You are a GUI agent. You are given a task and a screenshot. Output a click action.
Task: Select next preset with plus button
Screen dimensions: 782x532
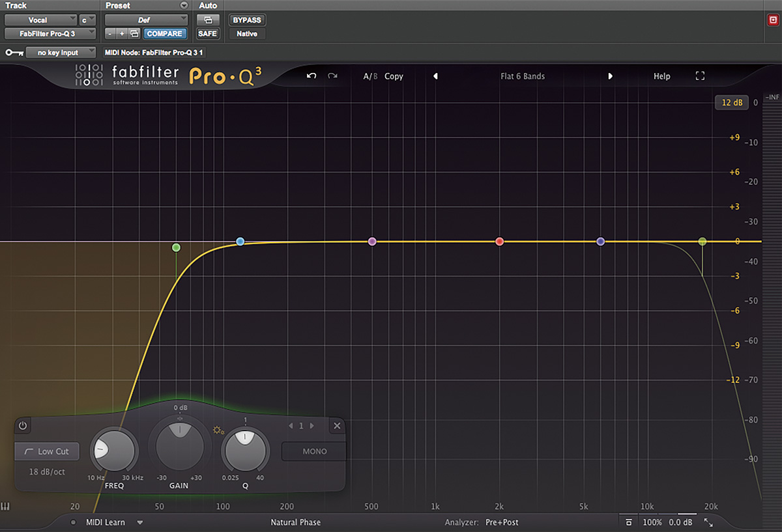coord(122,33)
